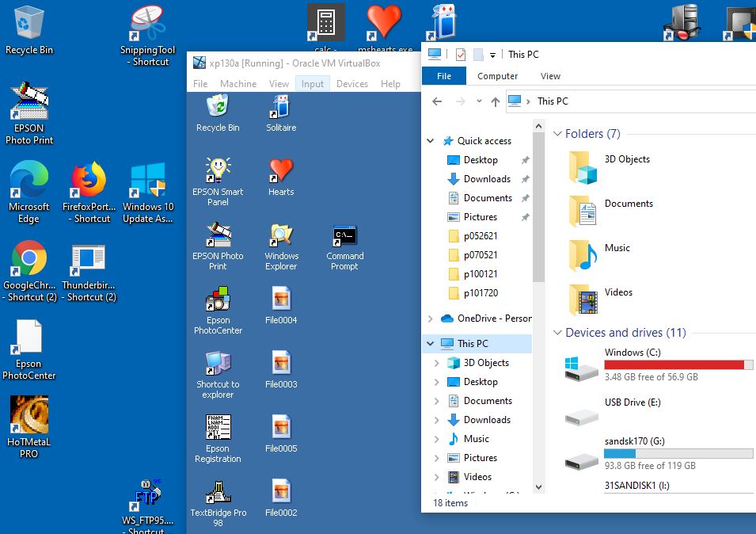Select Epson PhotoCenter icon in the VM
This screenshot has height=534, width=756.
[218, 310]
